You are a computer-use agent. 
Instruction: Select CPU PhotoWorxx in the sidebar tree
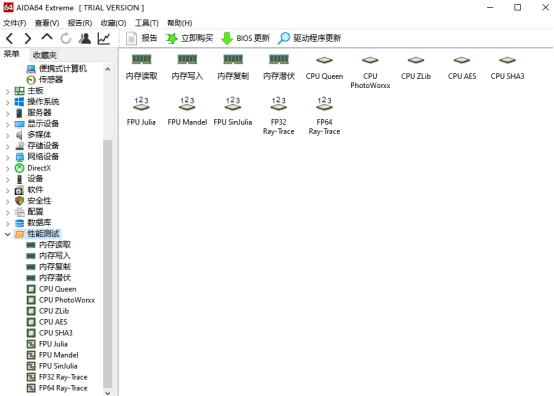click(61, 300)
